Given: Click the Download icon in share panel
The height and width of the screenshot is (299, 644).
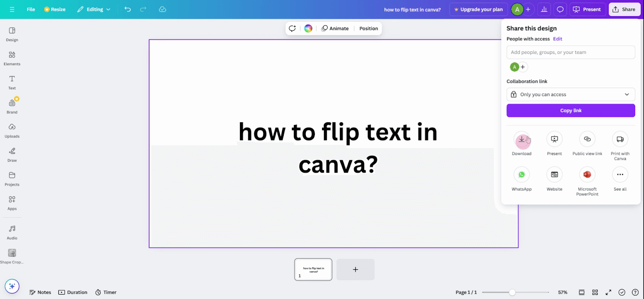Looking at the screenshot, I should click(x=522, y=139).
